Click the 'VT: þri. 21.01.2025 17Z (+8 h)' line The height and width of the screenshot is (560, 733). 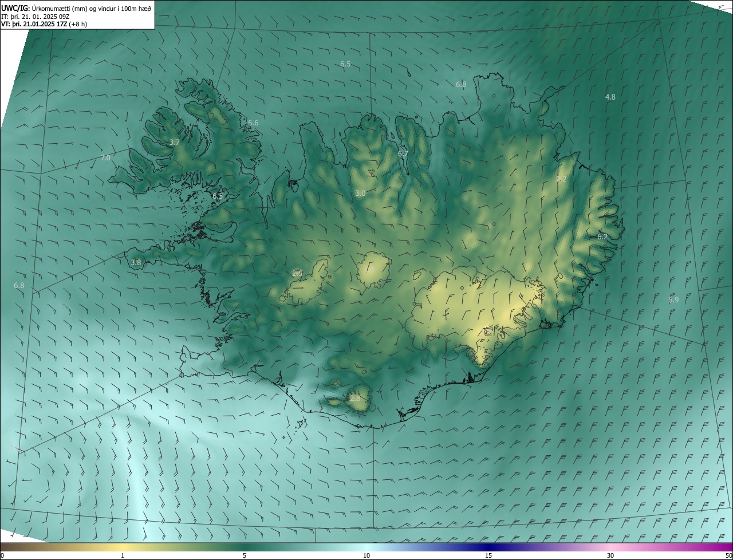tap(45, 24)
